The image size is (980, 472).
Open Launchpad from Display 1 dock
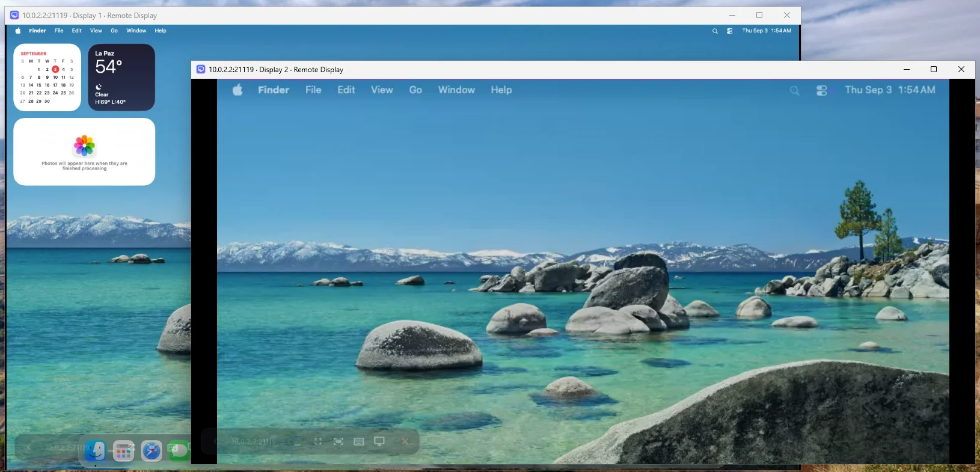tap(124, 451)
